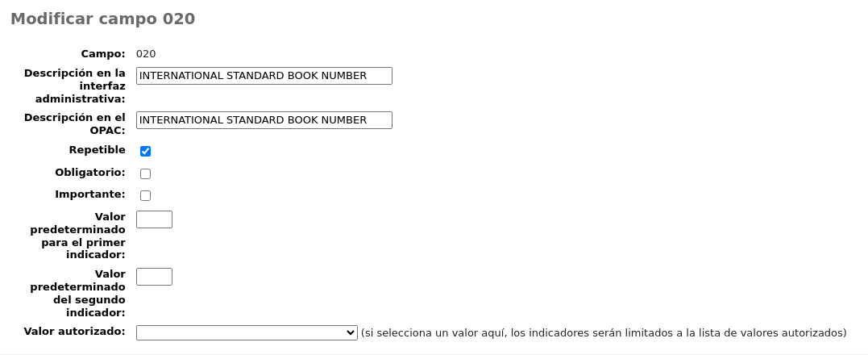Tick the Importante checkbox
The image size is (868, 355).
pos(146,195)
